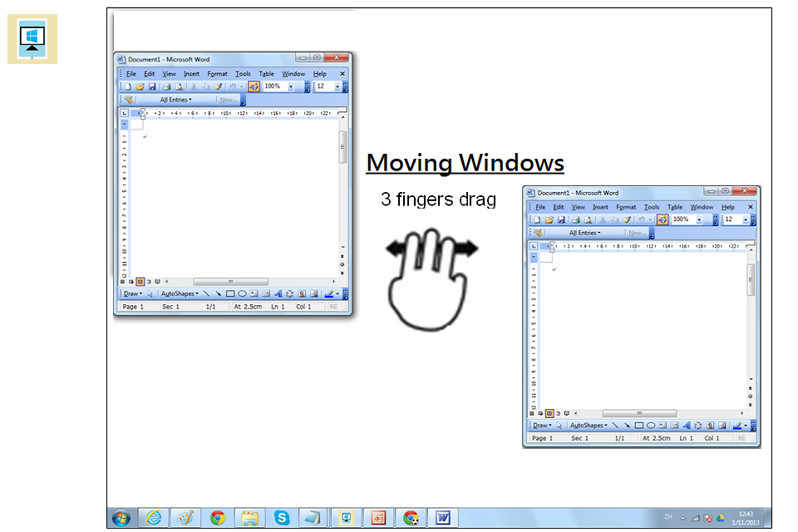Open Insert menu in left Word window
The width and height of the screenshot is (798, 532).
click(x=191, y=74)
